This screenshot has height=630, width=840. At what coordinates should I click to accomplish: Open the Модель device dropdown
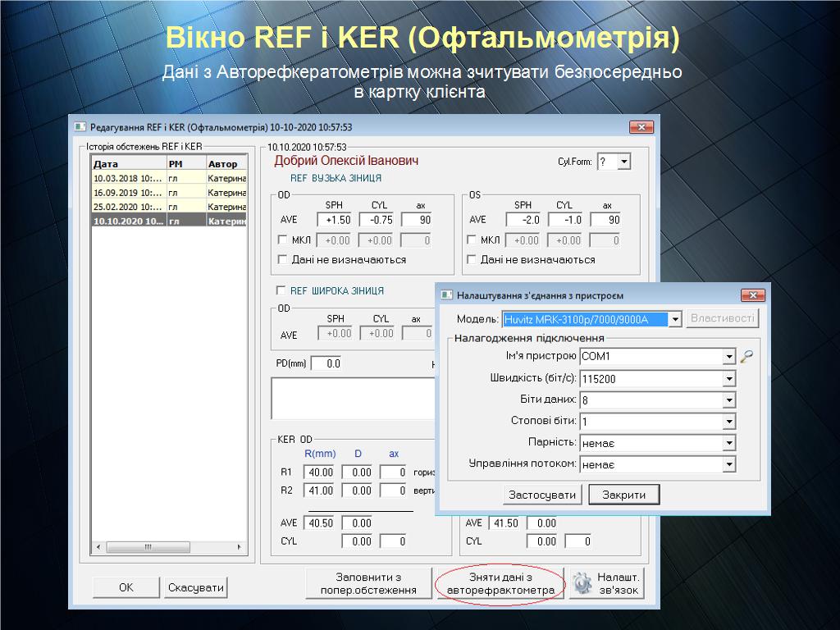[675, 319]
